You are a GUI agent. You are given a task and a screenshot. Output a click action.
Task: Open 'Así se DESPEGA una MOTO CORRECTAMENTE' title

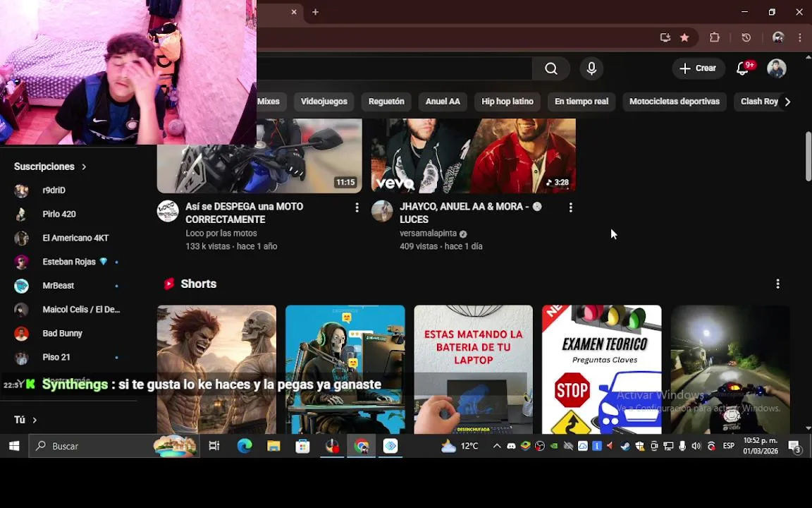click(245, 213)
